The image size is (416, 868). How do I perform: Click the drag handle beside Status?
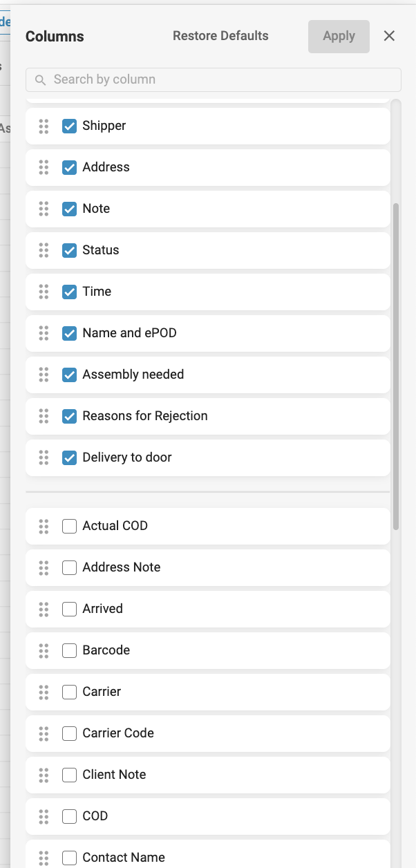tap(44, 250)
